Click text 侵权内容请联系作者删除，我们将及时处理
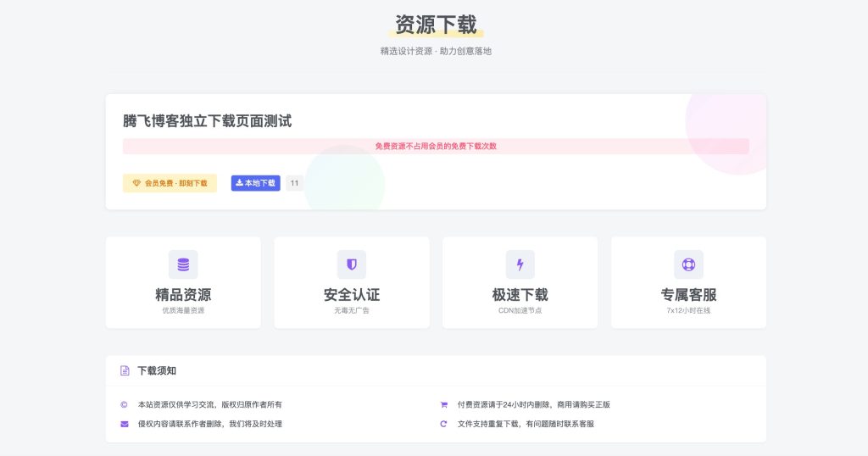 pyautogui.click(x=210, y=425)
